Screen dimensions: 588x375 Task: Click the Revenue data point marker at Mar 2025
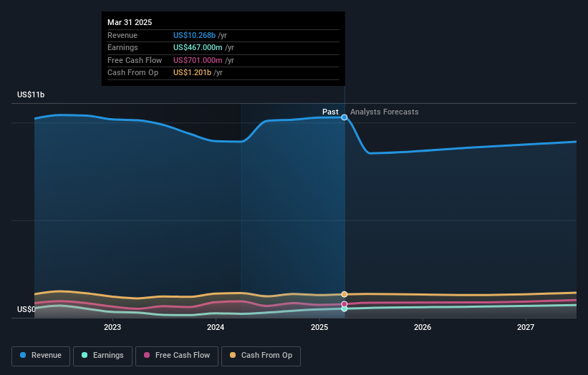click(x=344, y=117)
